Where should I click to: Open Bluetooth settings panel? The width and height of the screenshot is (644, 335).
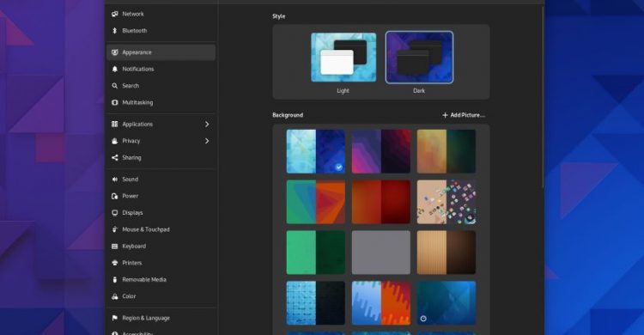click(x=161, y=31)
